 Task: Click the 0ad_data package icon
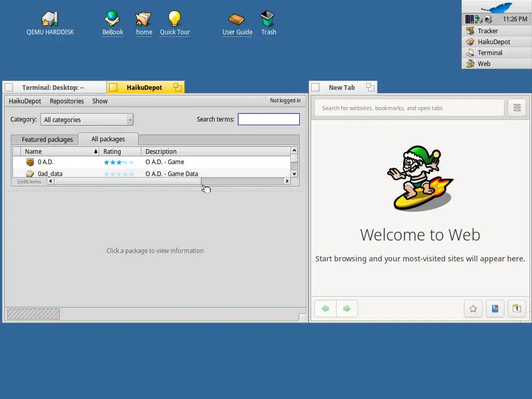click(30, 174)
